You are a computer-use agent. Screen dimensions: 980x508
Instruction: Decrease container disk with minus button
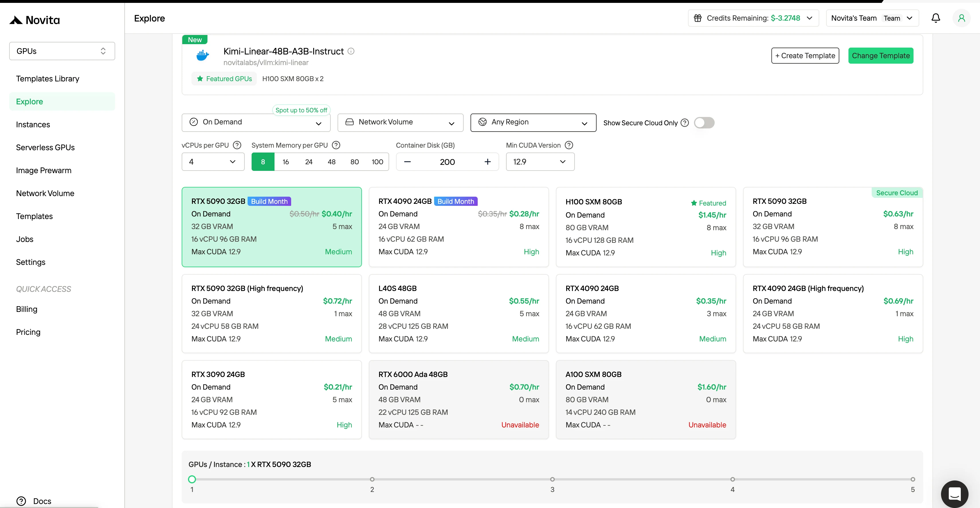pyautogui.click(x=407, y=162)
